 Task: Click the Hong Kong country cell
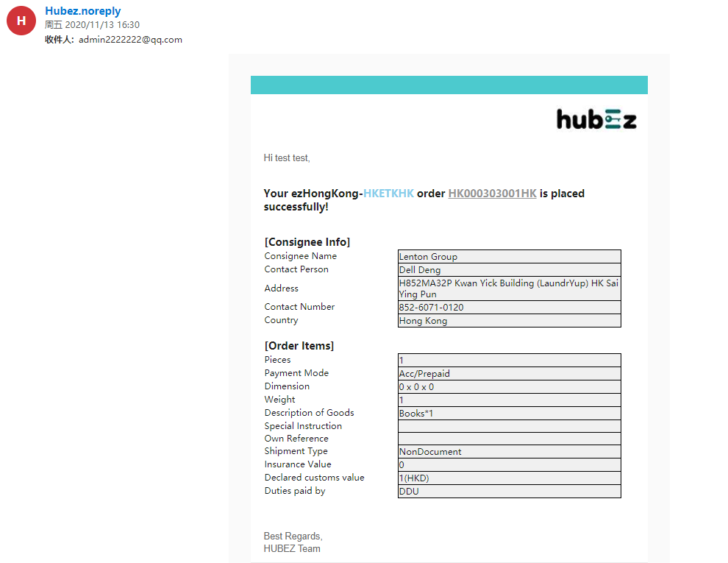tap(510, 321)
